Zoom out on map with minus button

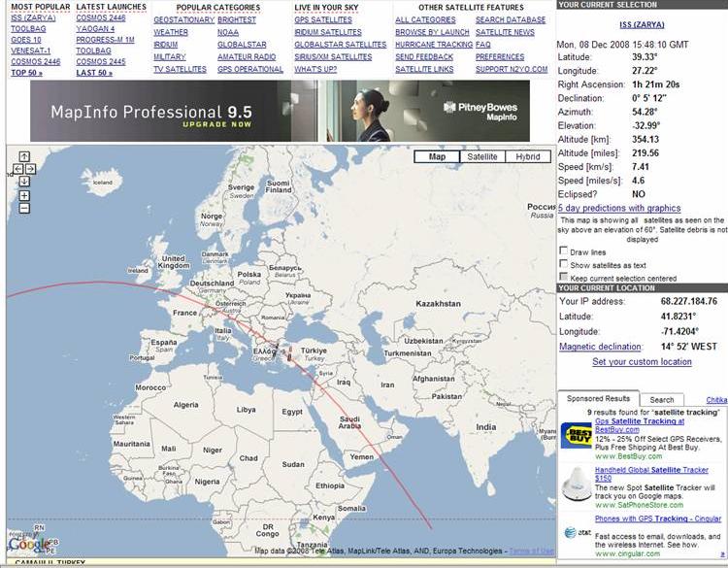pyautogui.click(x=24, y=208)
